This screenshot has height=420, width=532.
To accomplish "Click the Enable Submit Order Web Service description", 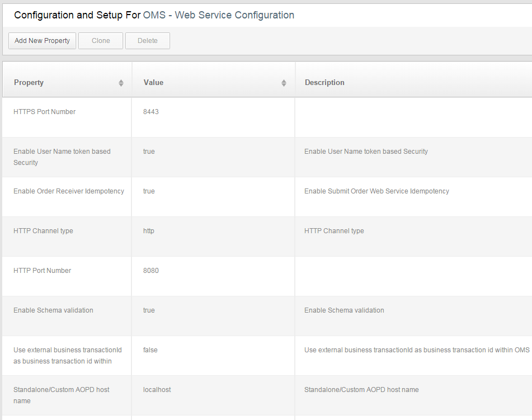I will click(x=376, y=191).
